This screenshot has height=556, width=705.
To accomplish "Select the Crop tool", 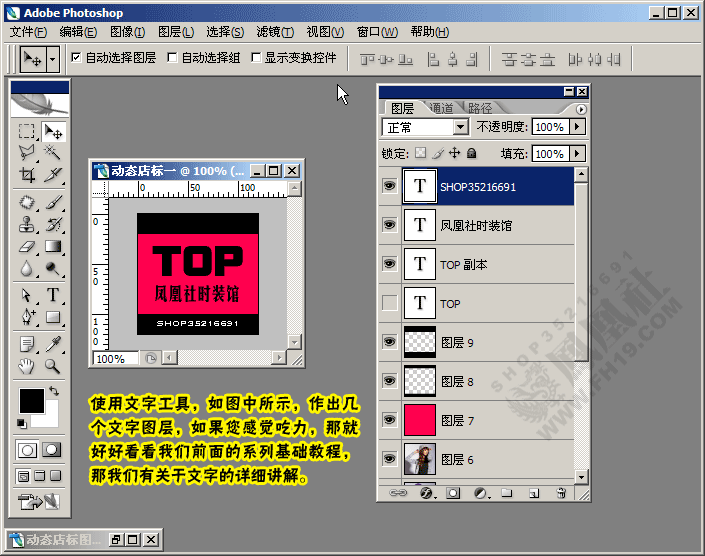I will pyautogui.click(x=27, y=174).
